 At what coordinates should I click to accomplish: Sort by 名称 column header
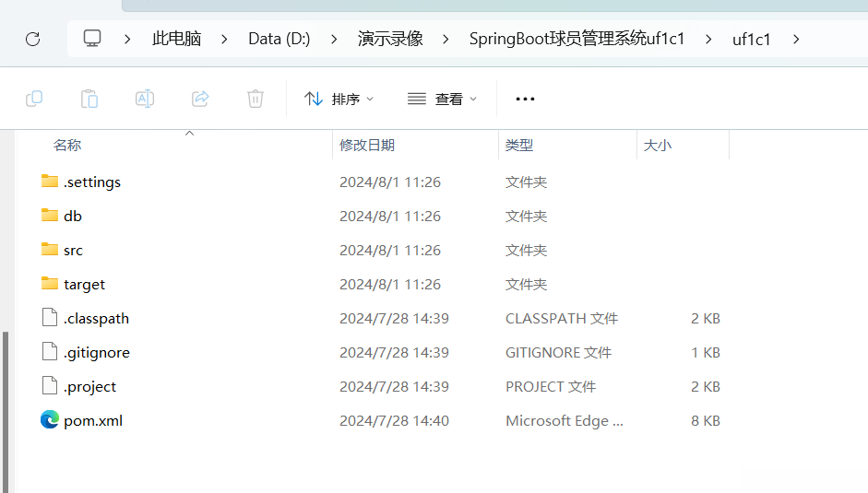[67, 145]
